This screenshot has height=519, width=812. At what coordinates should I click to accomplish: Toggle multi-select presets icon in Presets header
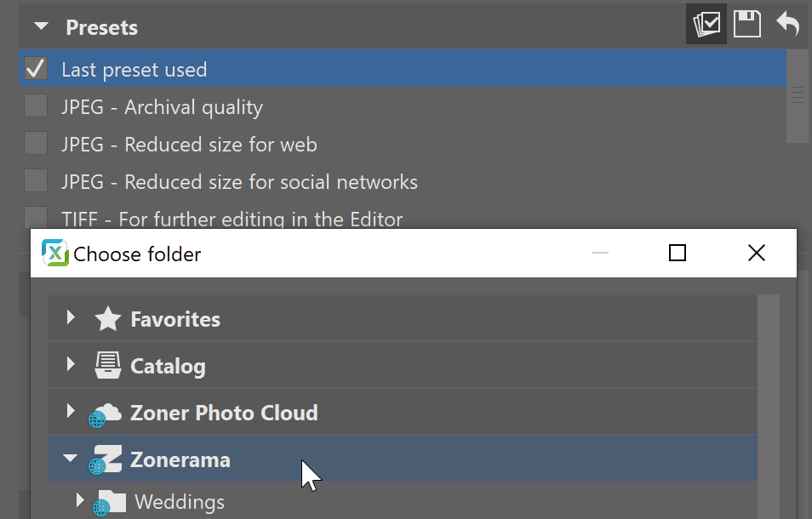(706, 25)
